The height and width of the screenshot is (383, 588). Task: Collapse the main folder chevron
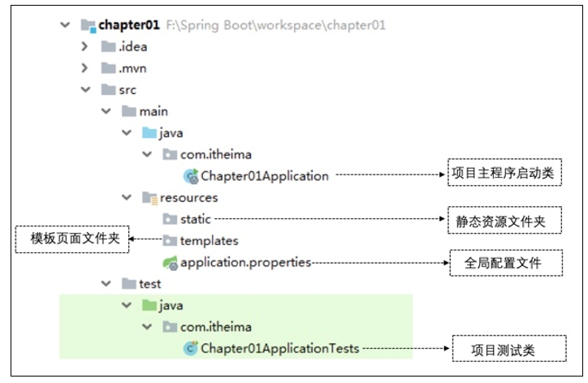coord(106,111)
